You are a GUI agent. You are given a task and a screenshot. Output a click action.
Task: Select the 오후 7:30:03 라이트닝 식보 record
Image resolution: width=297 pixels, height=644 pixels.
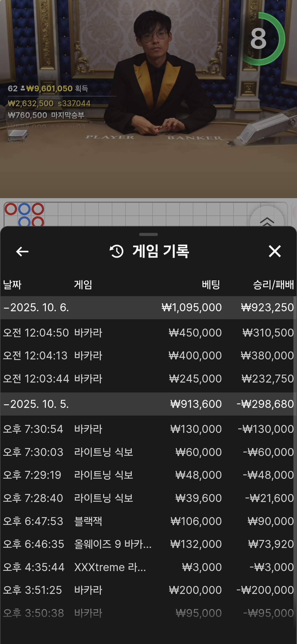pyautogui.click(x=148, y=452)
